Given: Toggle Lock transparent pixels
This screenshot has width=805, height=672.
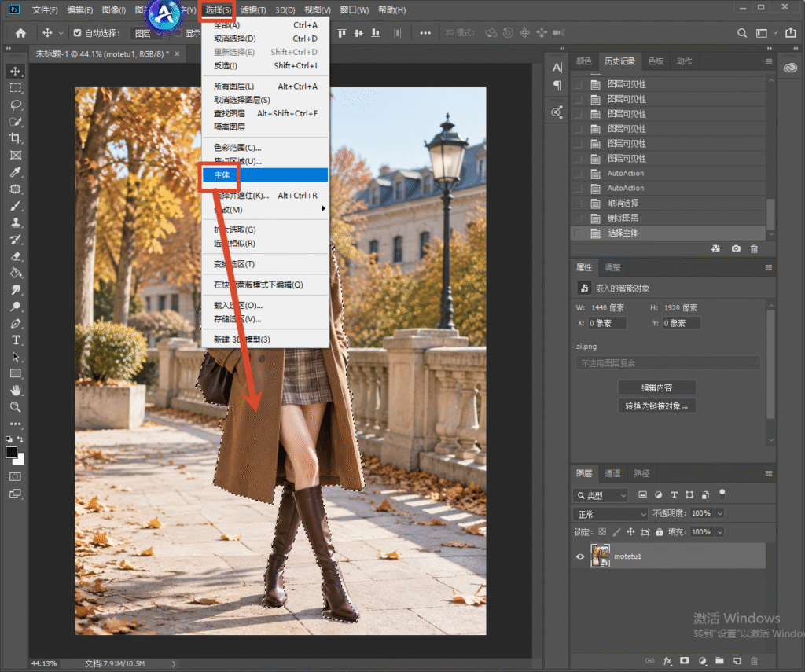Looking at the screenshot, I should [x=602, y=532].
